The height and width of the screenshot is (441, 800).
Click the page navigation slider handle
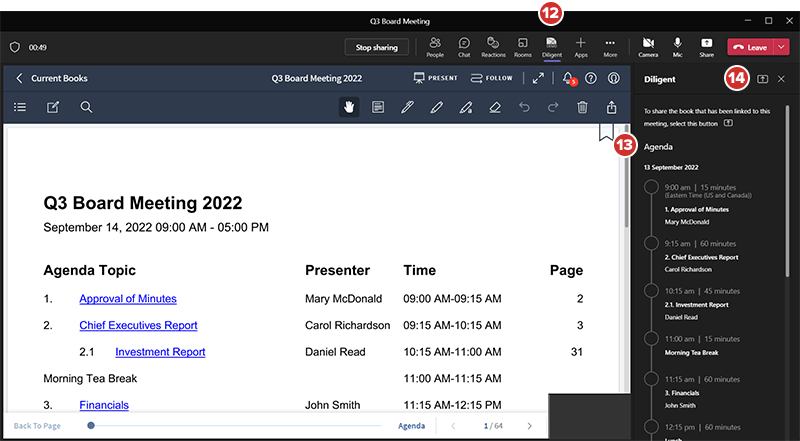point(91,425)
